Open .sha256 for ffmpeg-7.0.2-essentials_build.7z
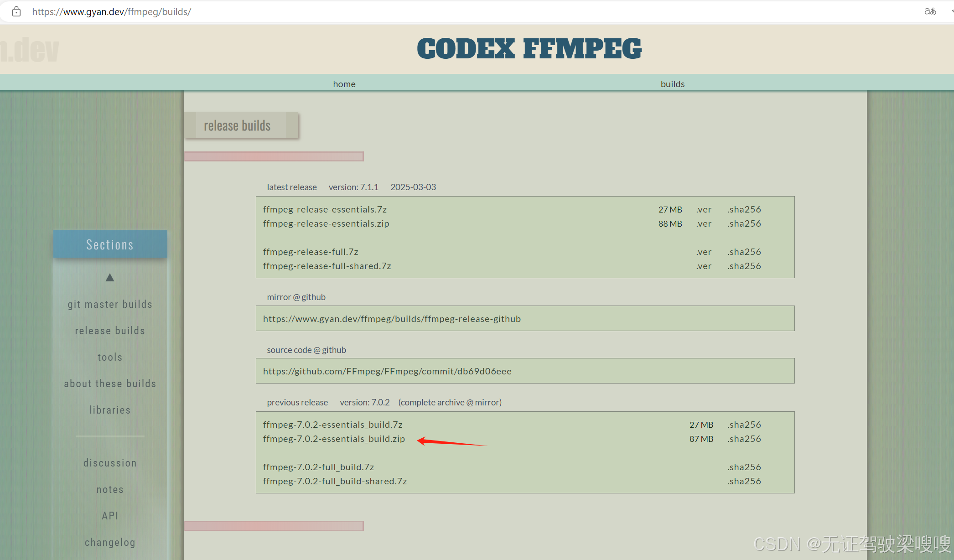The image size is (954, 560). coord(744,425)
